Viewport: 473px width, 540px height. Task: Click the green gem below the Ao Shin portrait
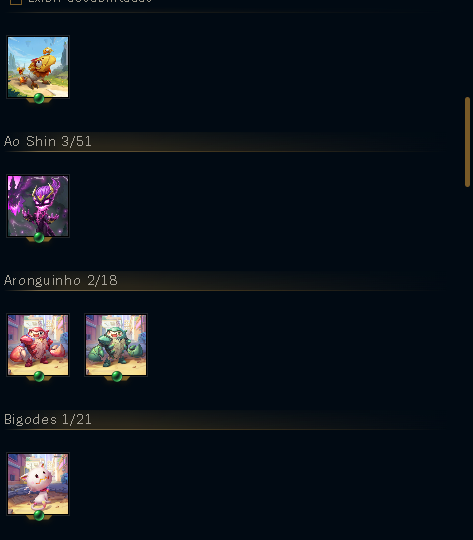click(39, 237)
